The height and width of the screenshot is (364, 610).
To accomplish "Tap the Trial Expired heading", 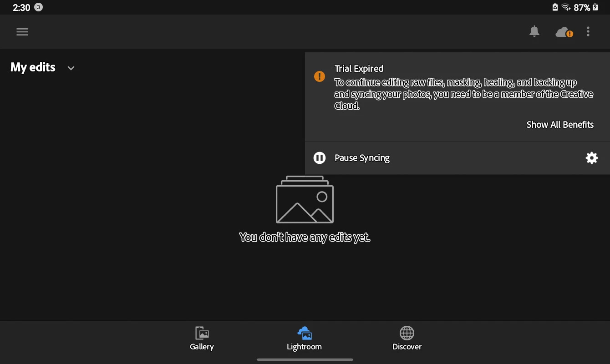I will pyautogui.click(x=359, y=69).
